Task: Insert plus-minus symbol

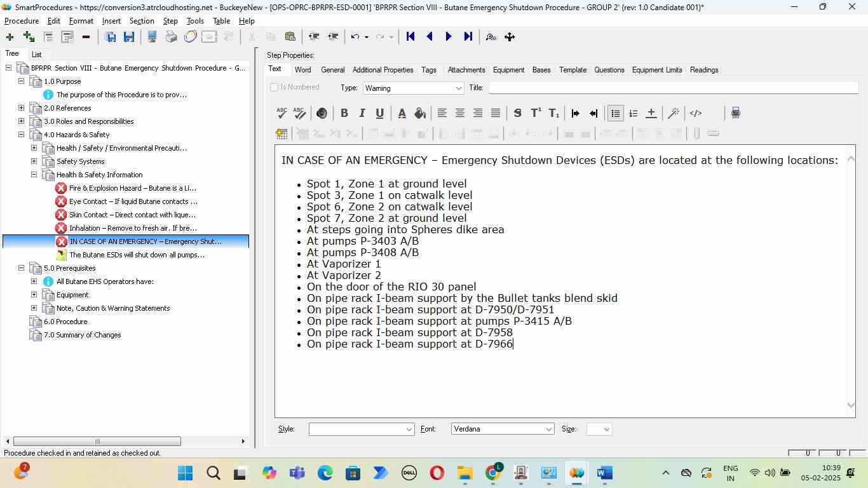Action: coord(651,113)
